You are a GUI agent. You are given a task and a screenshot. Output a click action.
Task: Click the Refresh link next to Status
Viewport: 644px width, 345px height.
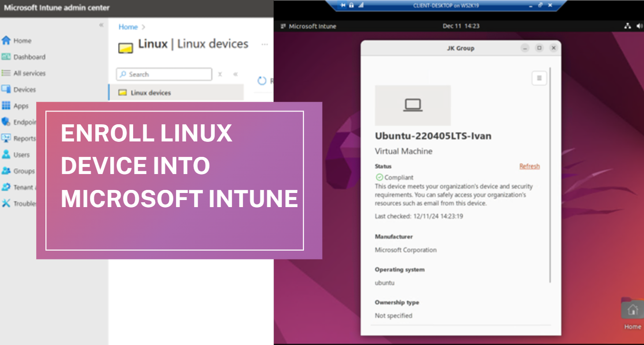tap(529, 166)
